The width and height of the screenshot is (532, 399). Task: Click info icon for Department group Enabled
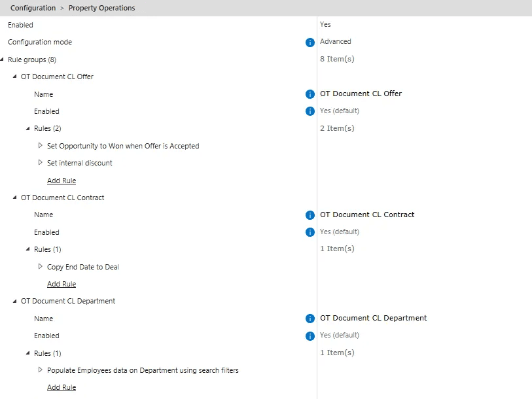(310, 336)
